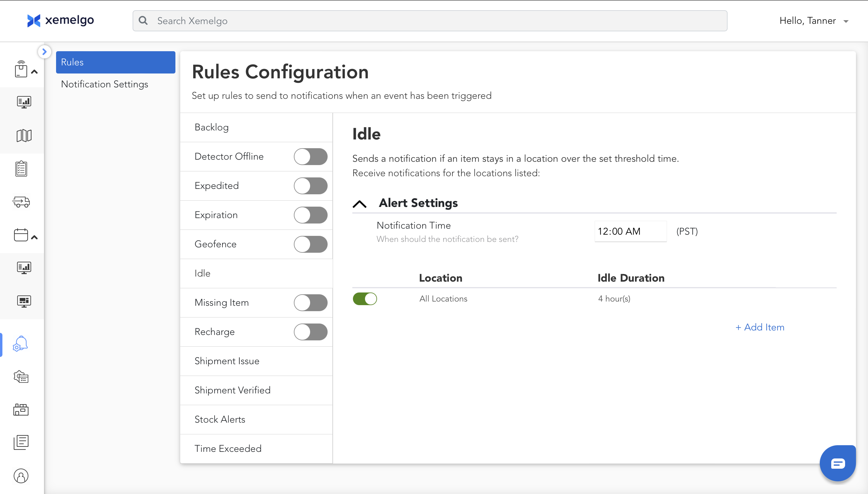The image size is (868, 494).
Task: Enable the Detector Offline rule toggle
Action: tap(310, 157)
